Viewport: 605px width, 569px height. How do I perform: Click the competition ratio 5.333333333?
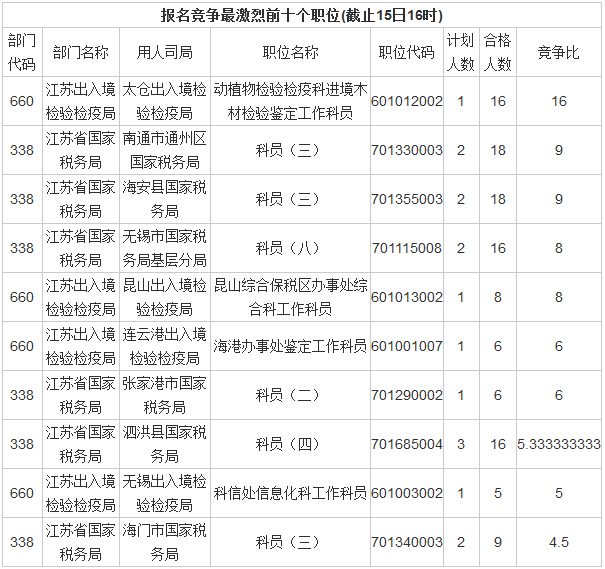click(x=559, y=444)
